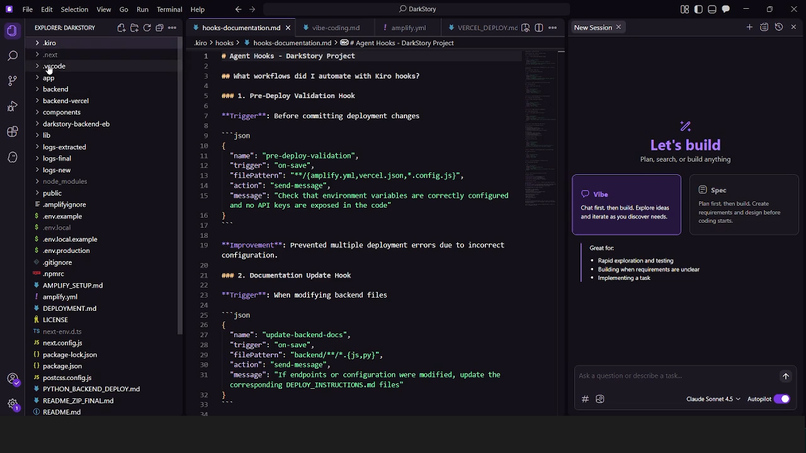Toggle the chat side panel
The width and height of the screenshot is (806, 453).
coord(726,9)
